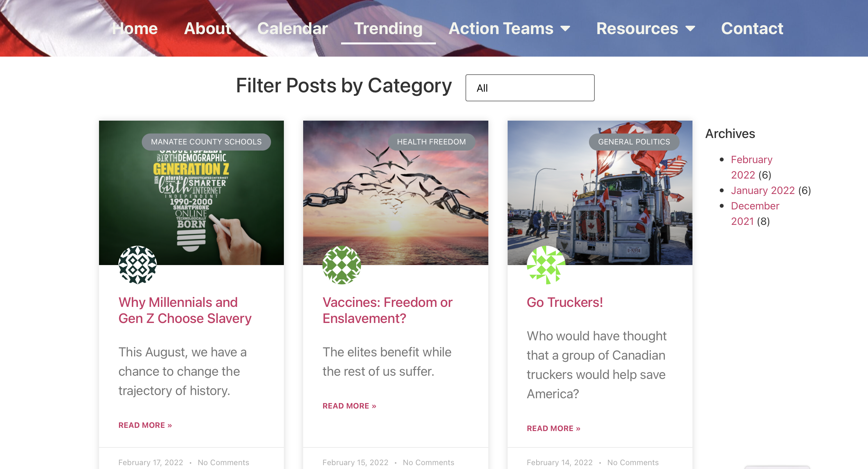Expand the Action Teams dropdown arrow
The image size is (868, 469).
point(565,29)
